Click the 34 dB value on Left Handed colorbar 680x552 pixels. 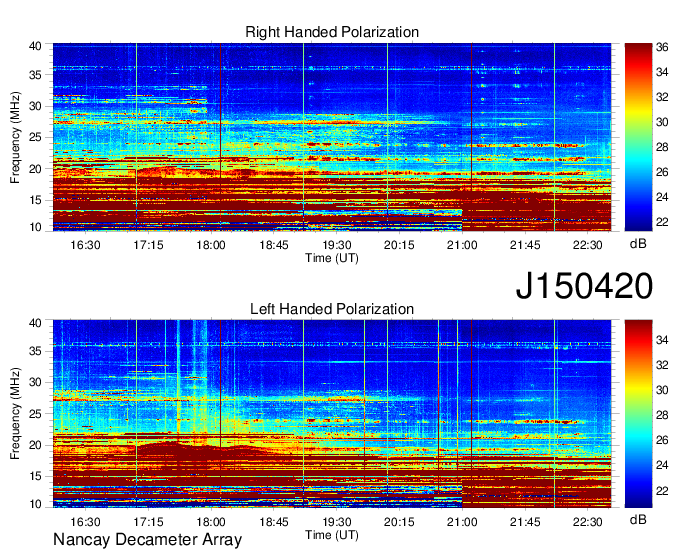pos(662,340)
